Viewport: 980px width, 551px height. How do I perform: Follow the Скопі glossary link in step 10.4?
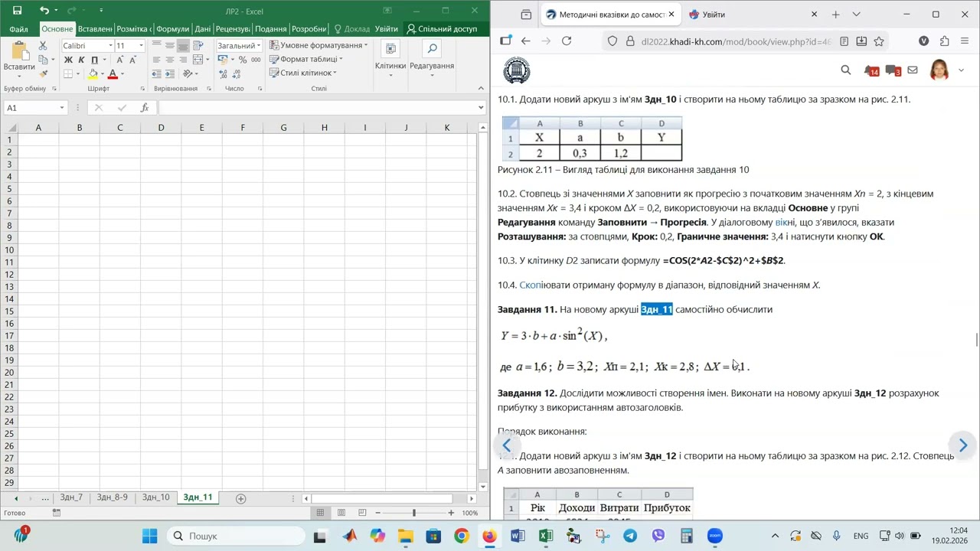click(x=530, y=285)
